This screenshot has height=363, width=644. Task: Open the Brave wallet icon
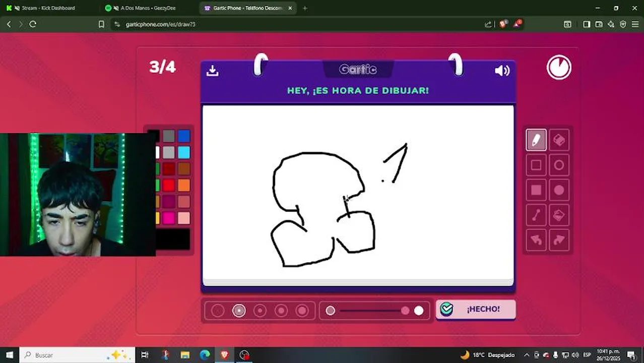pos(599,24)
